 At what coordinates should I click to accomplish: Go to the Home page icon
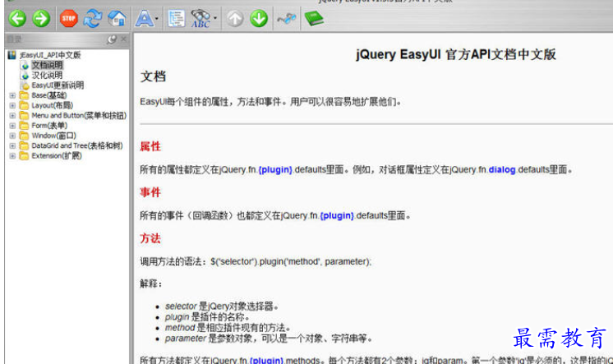pyautogui.click(x=117, y=18)
